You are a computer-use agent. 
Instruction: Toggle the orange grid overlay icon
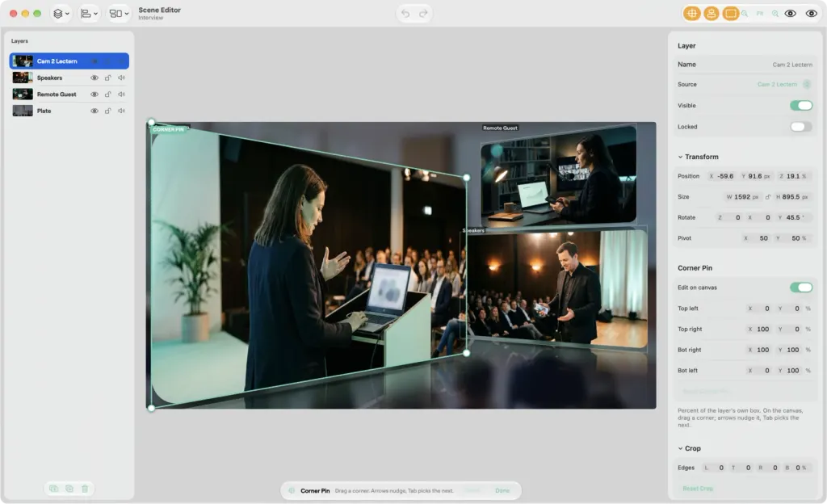692,14
